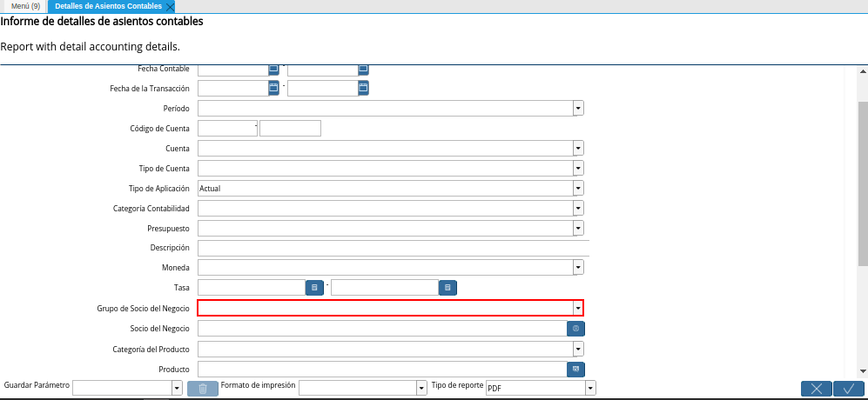Click the Código de Cuenta first field
Screen dimensions: 868x400
[x=227, y=129]
